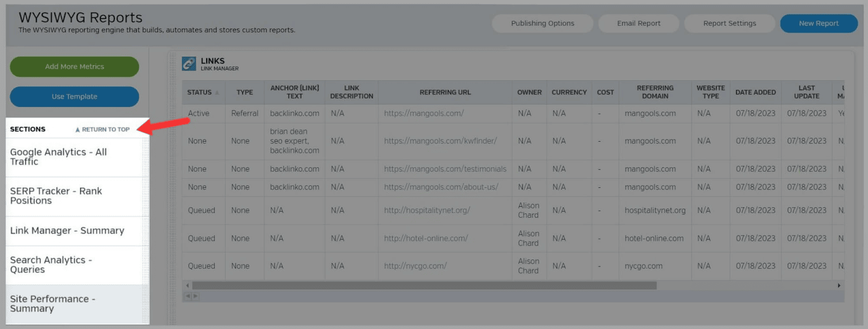Screen dimensions: 868x329
Task: Click the right arrow of horizontal scrollbar
Action: pyautogui.click(x=839, y=286)
